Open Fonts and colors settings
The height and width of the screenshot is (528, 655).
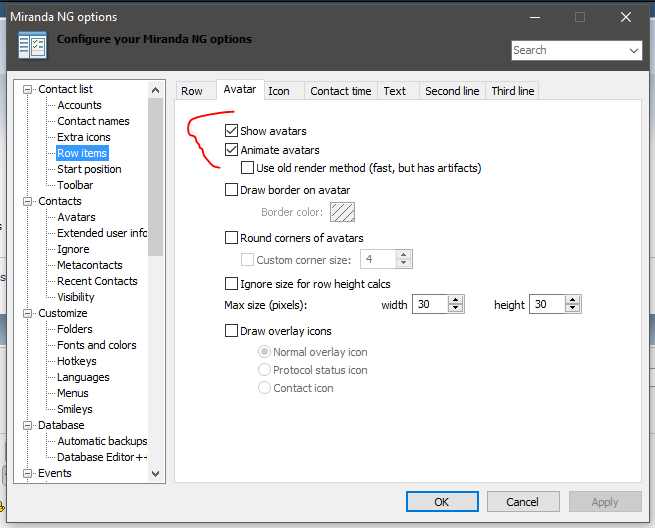tap(96, 345)
